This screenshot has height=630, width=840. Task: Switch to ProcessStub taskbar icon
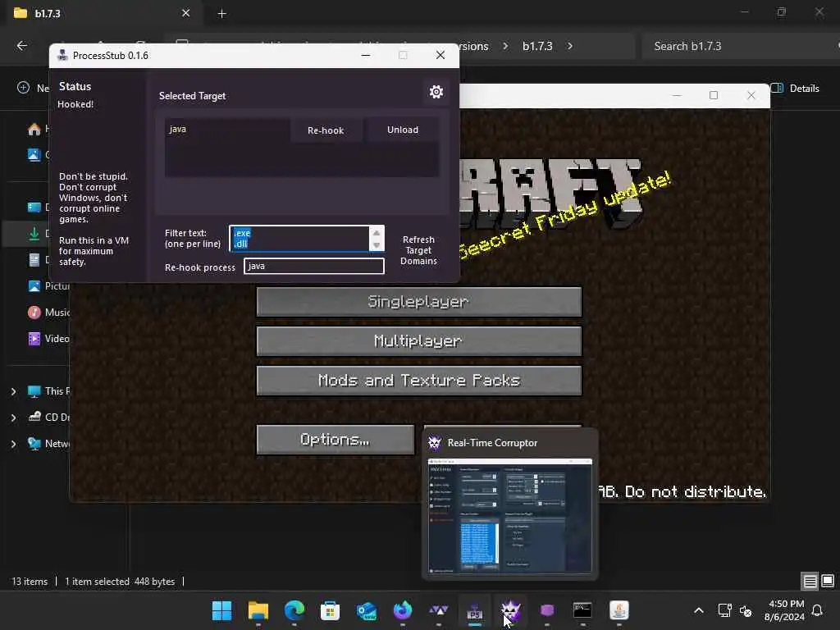click(475, 610)
